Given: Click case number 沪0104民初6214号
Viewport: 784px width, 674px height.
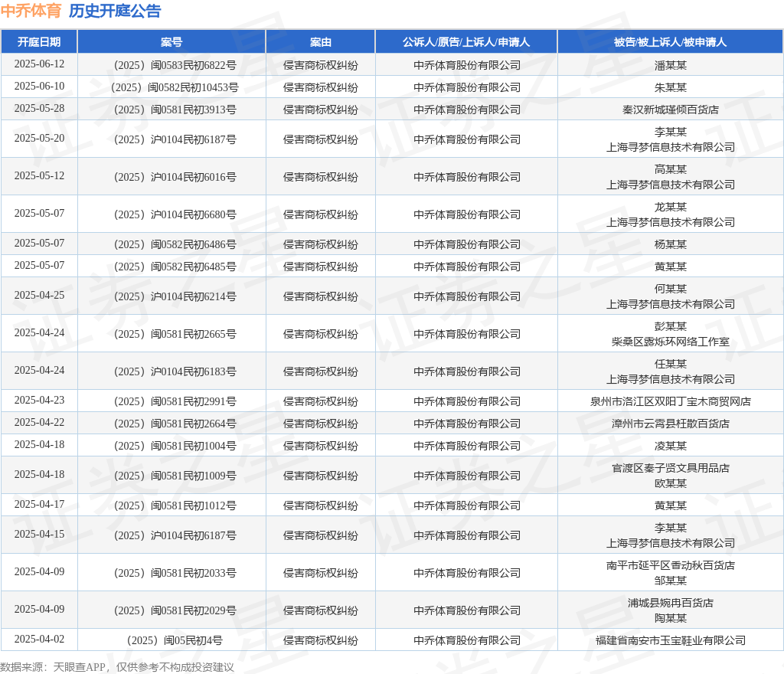Looking at the screenshot, I should click(x=175, y=296).
